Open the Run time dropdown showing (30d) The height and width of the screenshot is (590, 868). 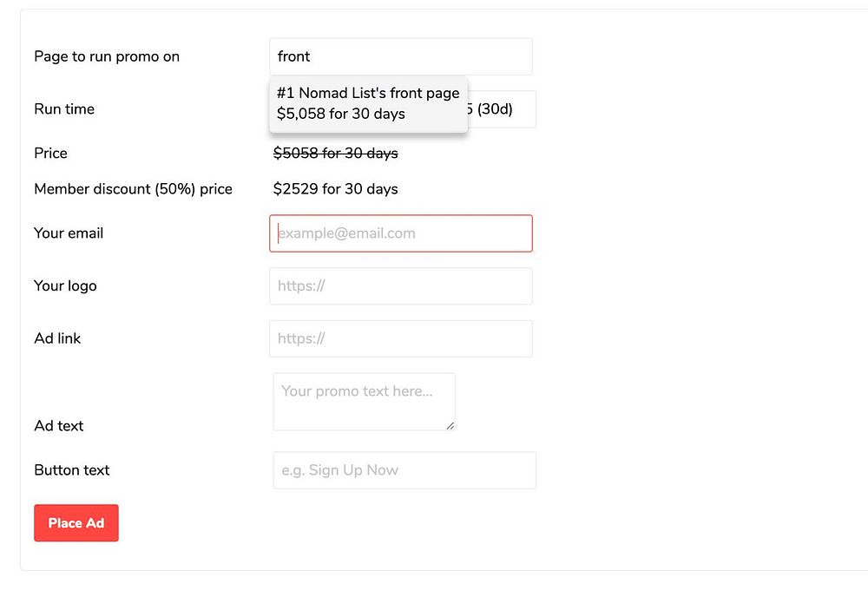coord(501,109)
